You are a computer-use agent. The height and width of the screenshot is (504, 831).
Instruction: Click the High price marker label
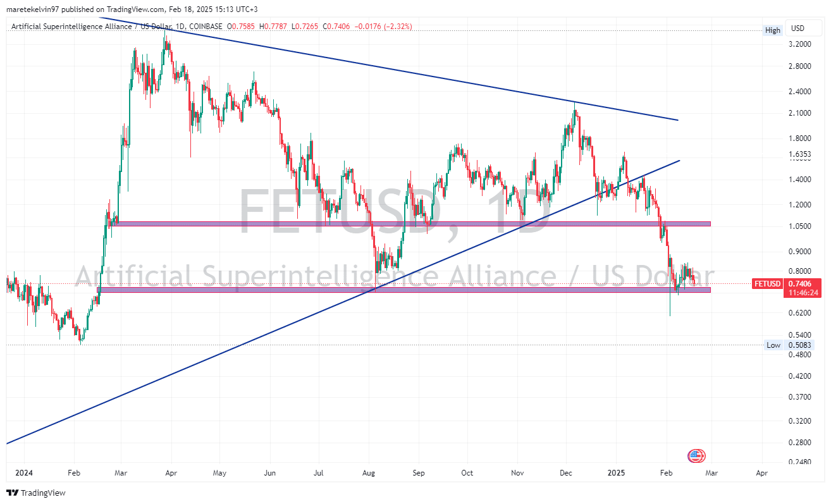(x=773, y=30)
